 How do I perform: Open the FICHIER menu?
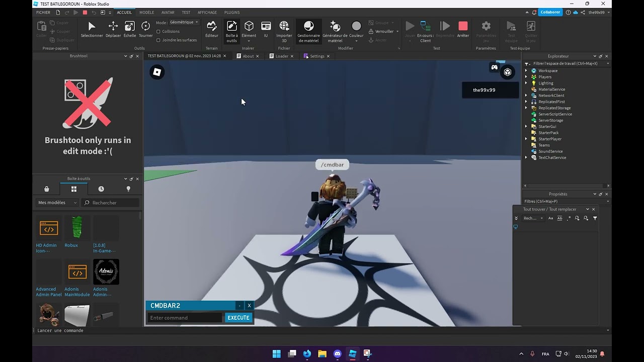(43, 13)
